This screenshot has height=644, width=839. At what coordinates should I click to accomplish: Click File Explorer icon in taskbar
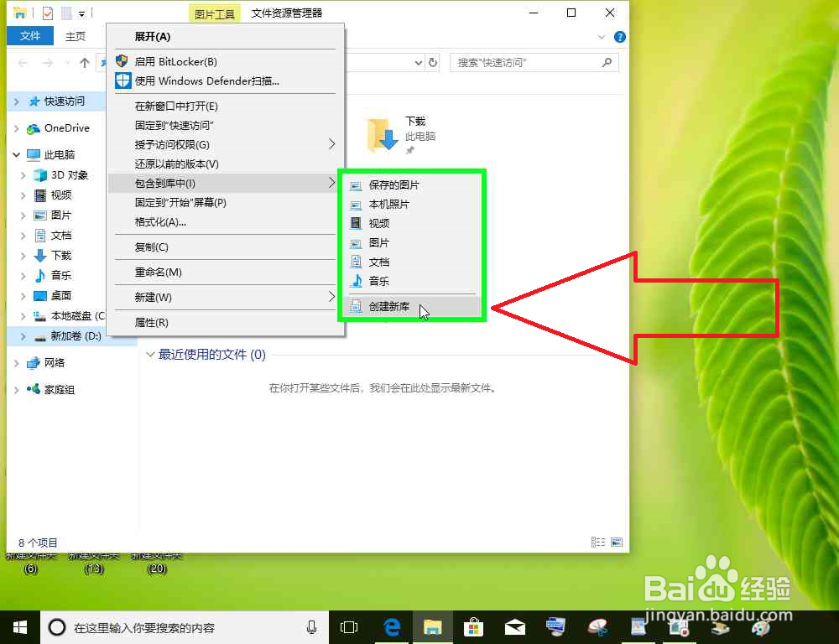432,627
